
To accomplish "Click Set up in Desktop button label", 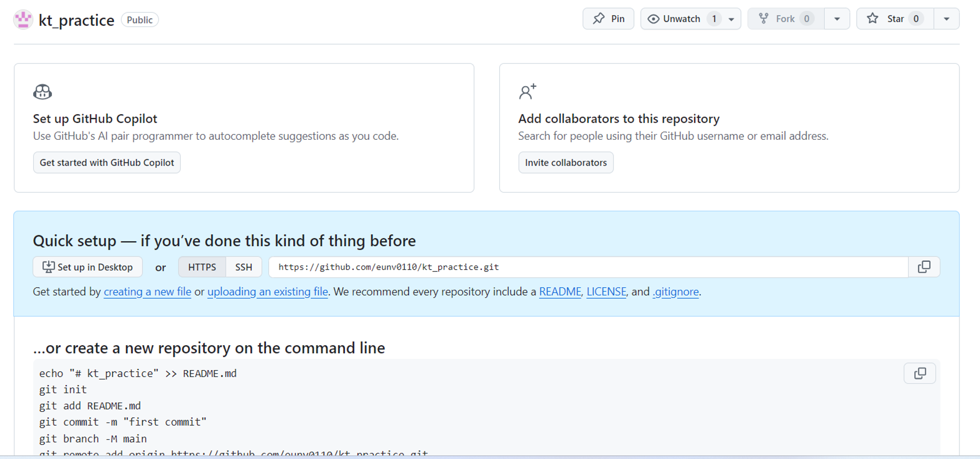I will 95,267.
